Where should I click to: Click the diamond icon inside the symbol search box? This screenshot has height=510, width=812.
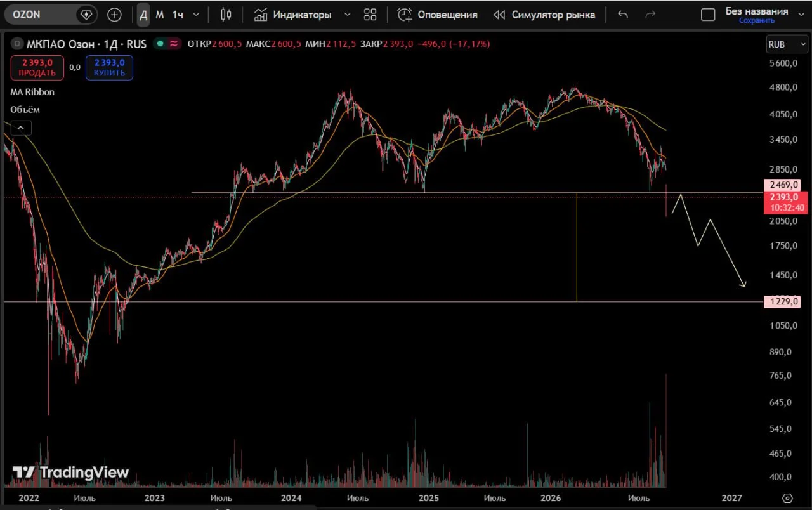[86, 15]
